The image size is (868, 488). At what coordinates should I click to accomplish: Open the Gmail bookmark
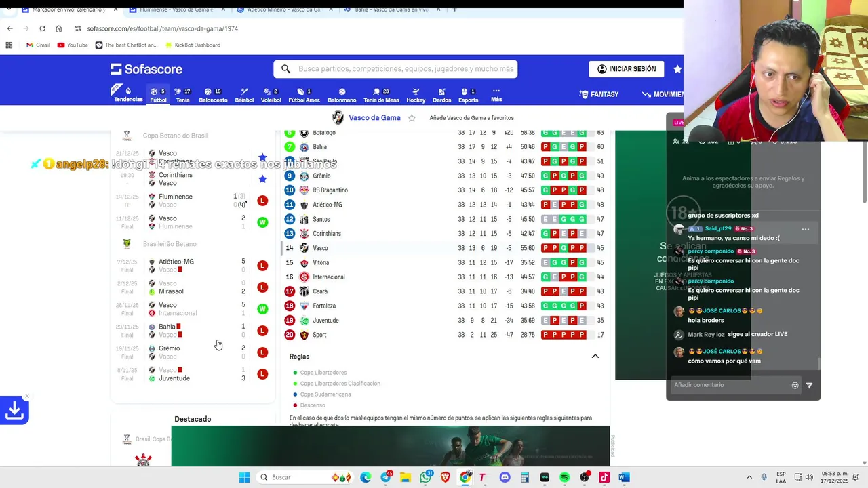pyautogui.click(x=38, y=45)
